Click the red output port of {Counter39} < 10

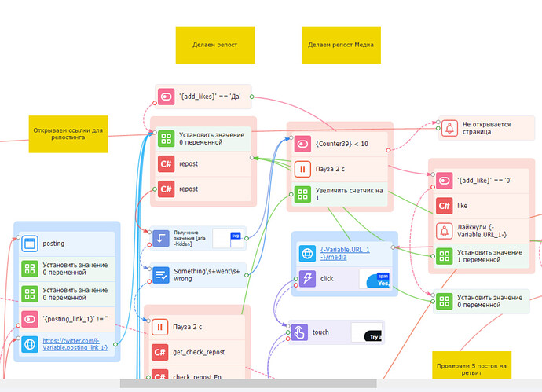(388, 150)
